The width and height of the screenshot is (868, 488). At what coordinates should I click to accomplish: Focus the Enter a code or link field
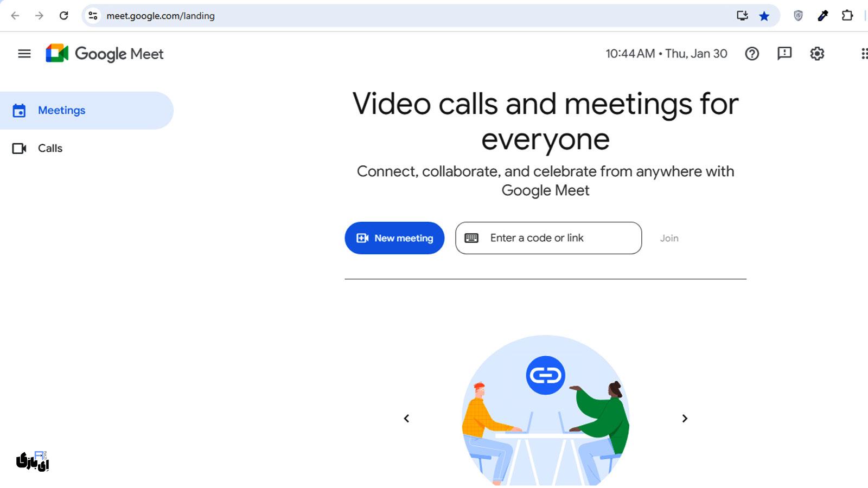click(548, 238)
